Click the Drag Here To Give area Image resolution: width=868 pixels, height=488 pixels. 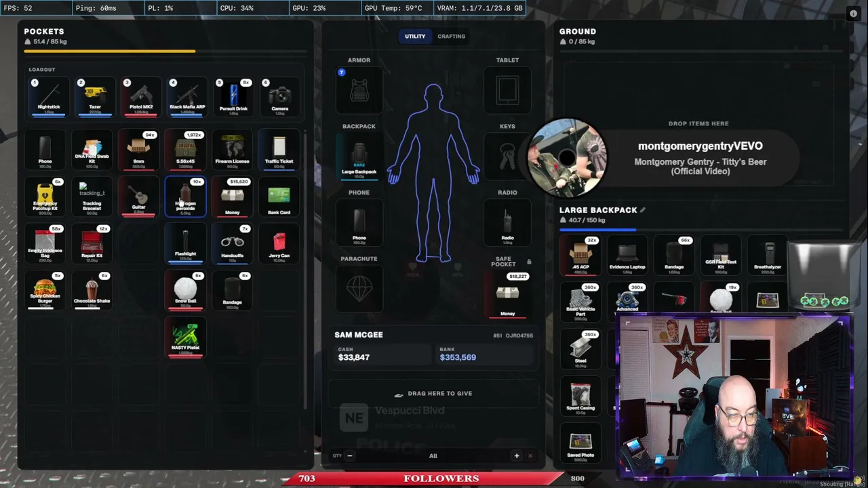tap(433, 394)
